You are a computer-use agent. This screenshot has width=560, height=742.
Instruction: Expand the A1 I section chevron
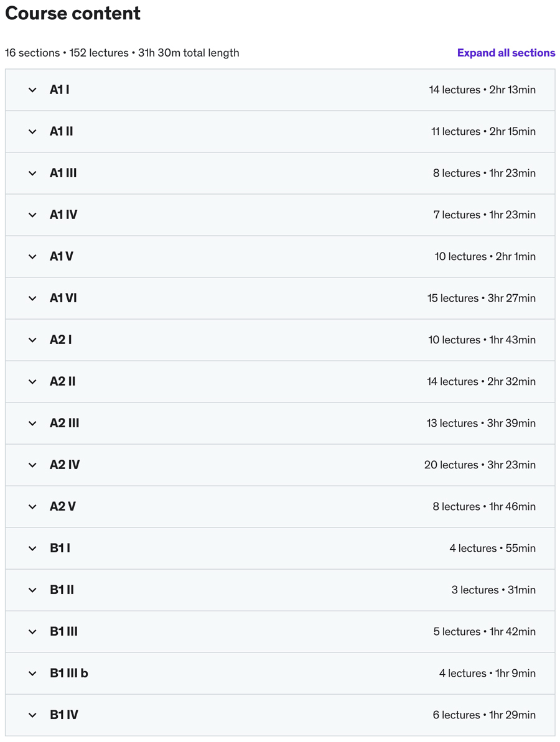tap(32, 90)
